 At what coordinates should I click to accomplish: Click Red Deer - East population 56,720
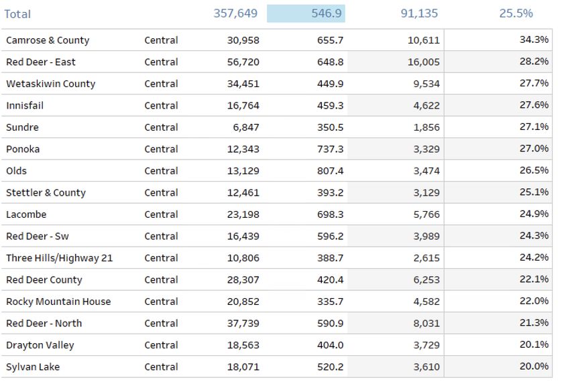[x=243, y=62]
